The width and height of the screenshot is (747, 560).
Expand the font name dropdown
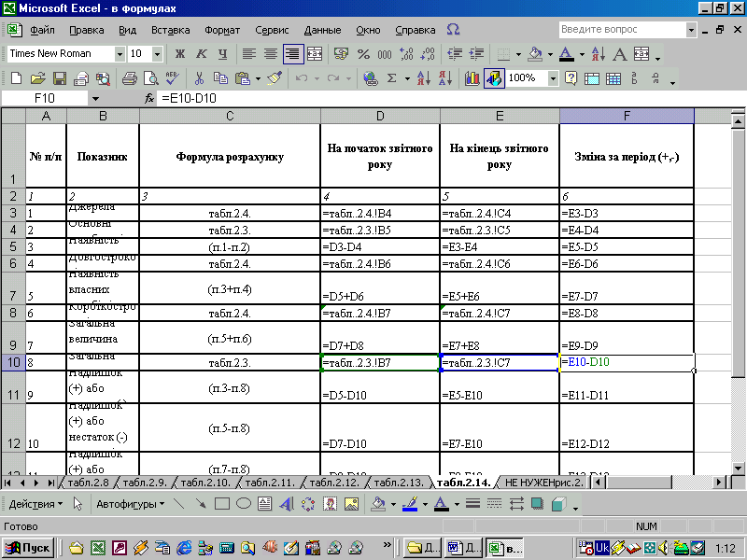119,54
